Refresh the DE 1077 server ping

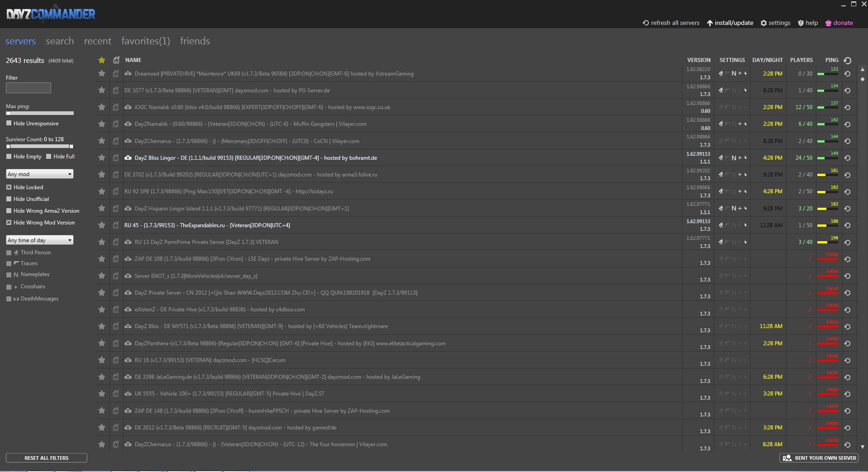pos(848,91)
